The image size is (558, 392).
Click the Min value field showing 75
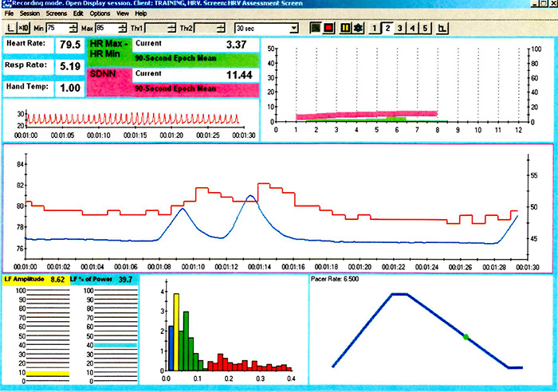56,28
